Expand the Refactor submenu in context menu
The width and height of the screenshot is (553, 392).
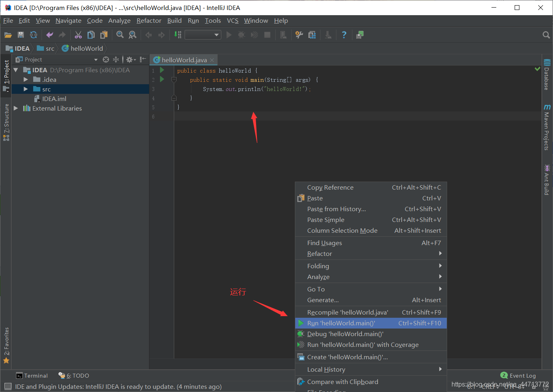click(x=371, y=253)
